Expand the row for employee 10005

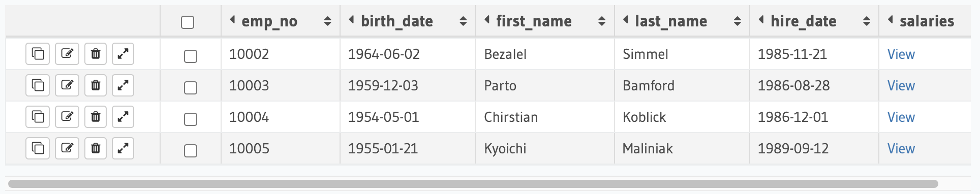[123, 148]
